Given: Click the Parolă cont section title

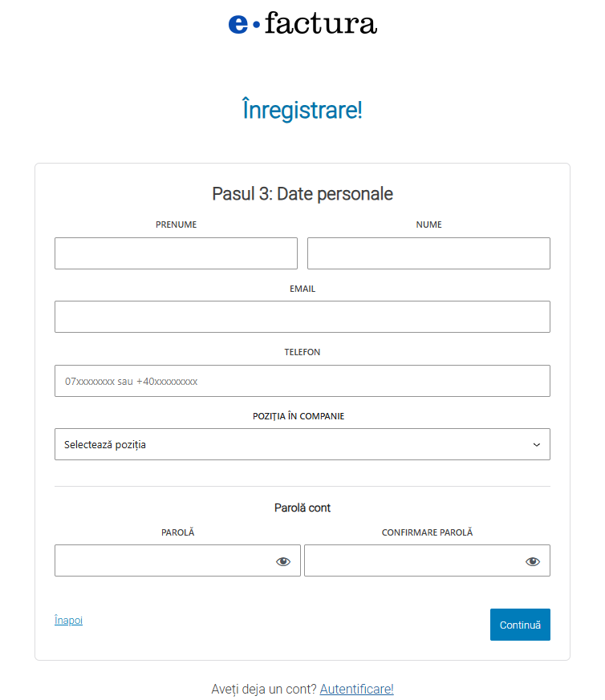Looking at the screenshot, I should [302, 508].
